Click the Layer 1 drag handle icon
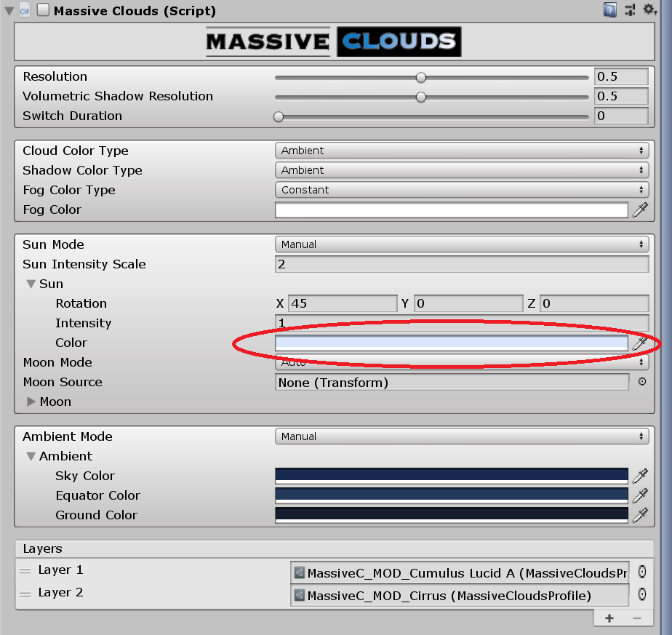This screenshot has height=635, width=672. (x=25, y=571)
